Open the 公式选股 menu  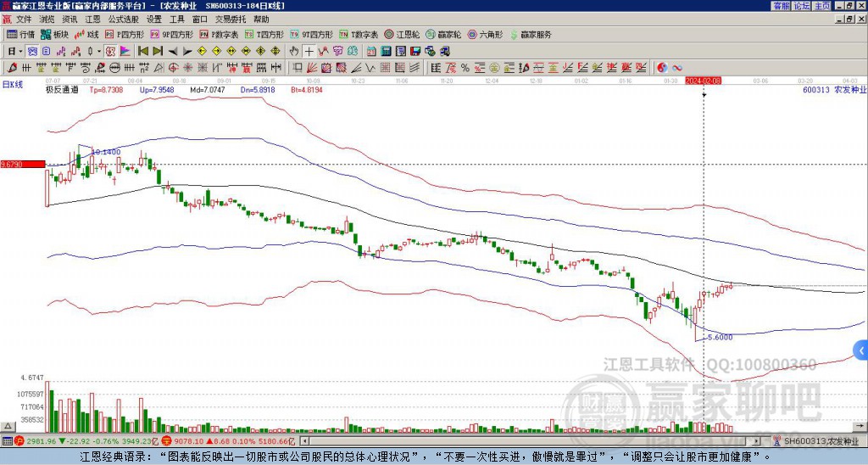(x=124, y=20)
